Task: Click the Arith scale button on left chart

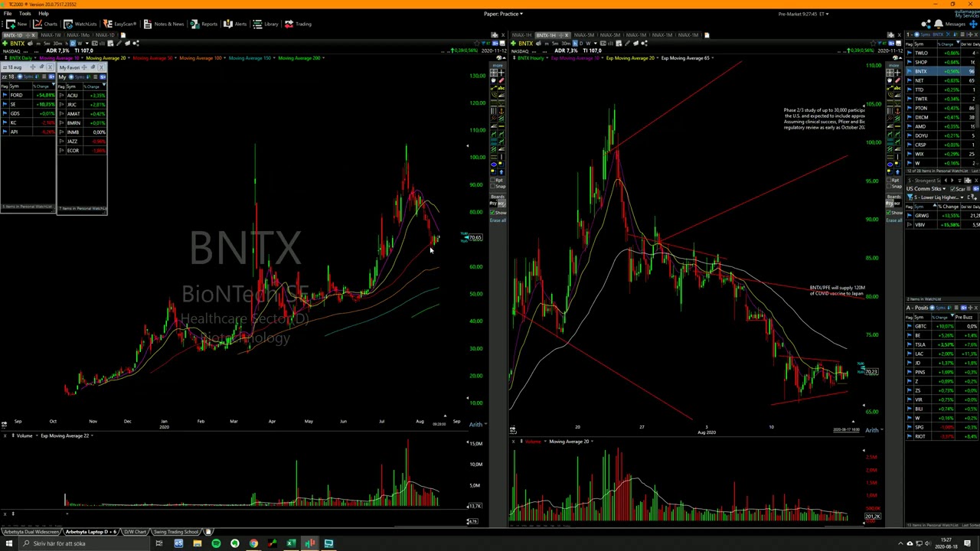Action: 476,425
